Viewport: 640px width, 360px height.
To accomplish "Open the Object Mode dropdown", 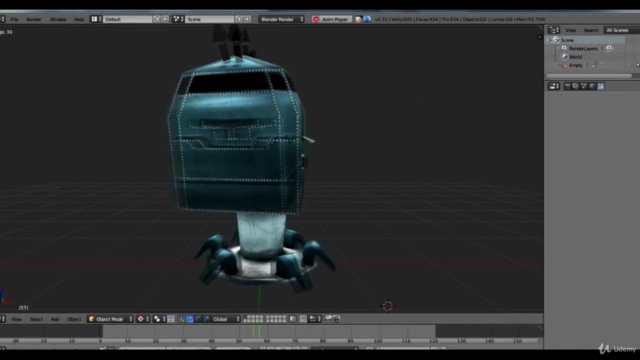I will (110, 319).
